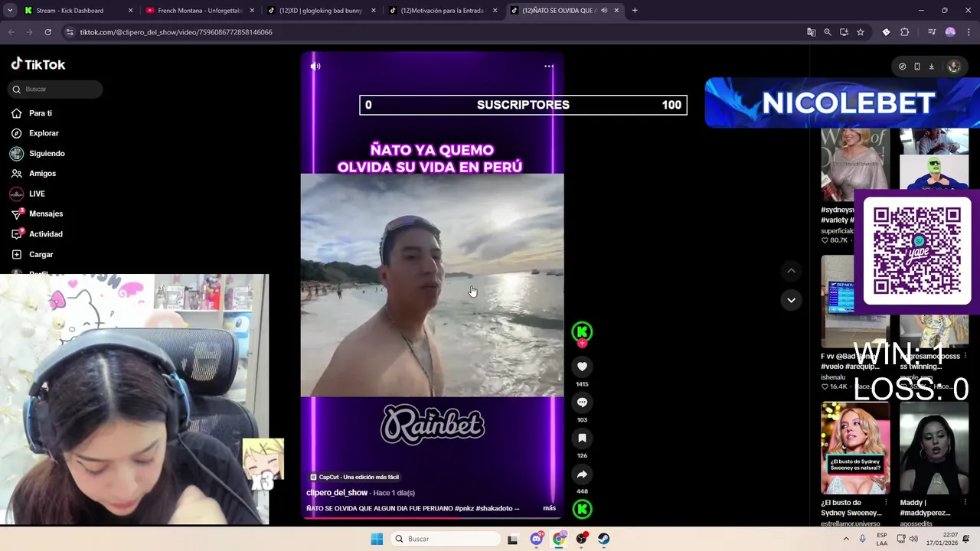
Task: Open the clipero_del_show profile link
Action: pos(337,493)
